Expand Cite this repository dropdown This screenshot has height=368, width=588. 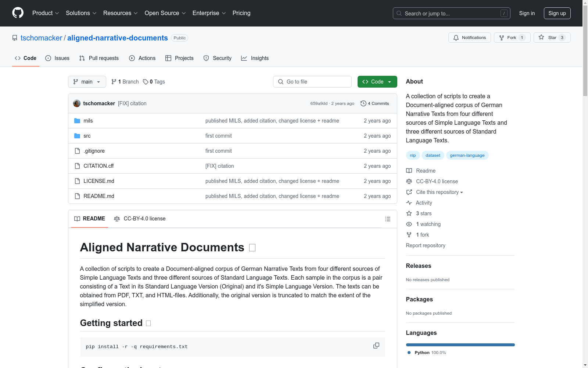click(x=435, y=192)
